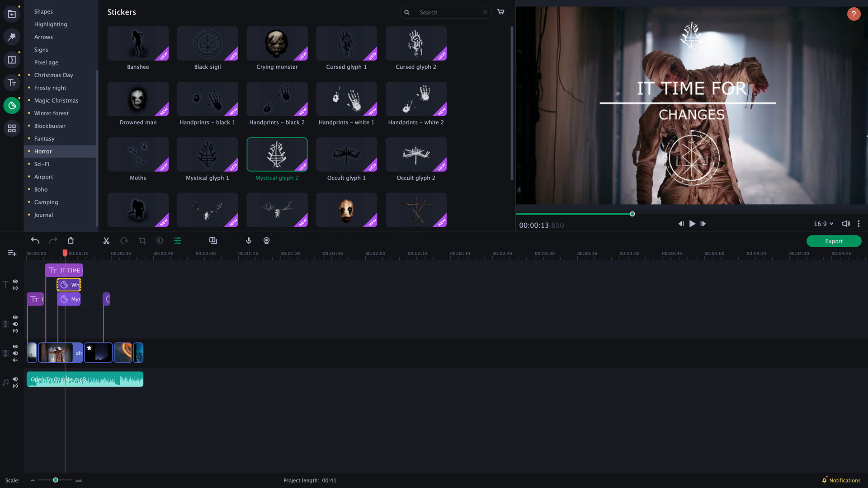Select the Titles tool in sidebar

[12, 83]
